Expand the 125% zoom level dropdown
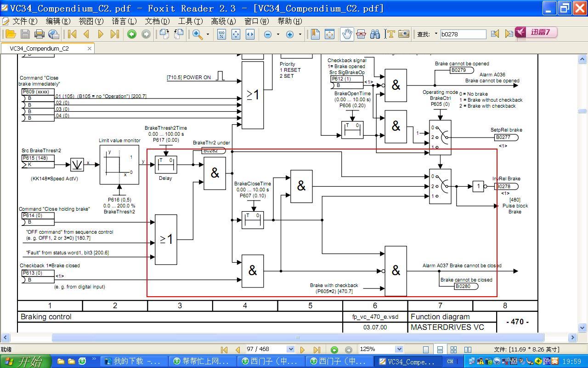Image resolution: width=588 pixels, height=368 pixels. tap(399, 349)
